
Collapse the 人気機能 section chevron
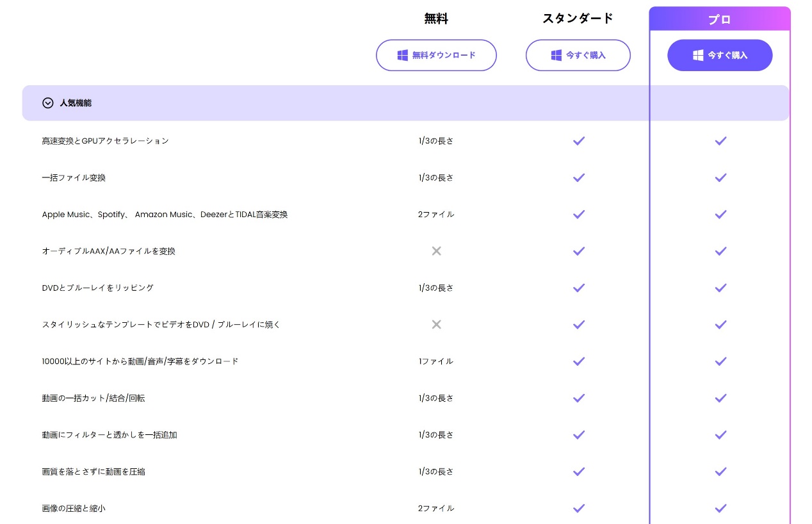click(x=48, y=102)
